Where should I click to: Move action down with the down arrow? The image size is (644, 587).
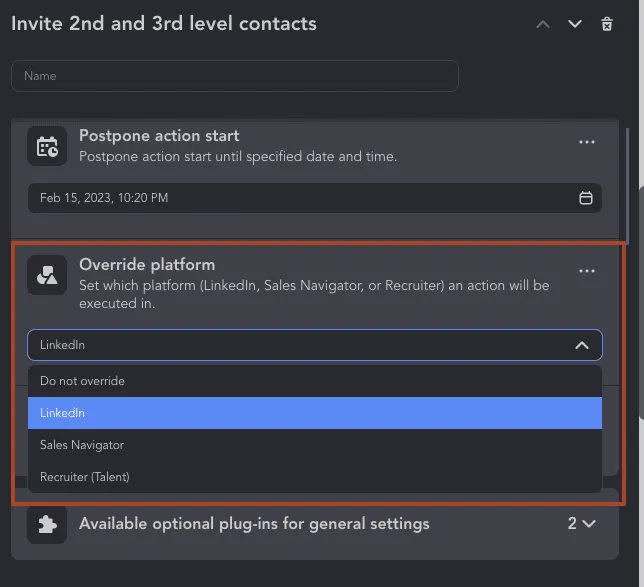tap(575, 24)
